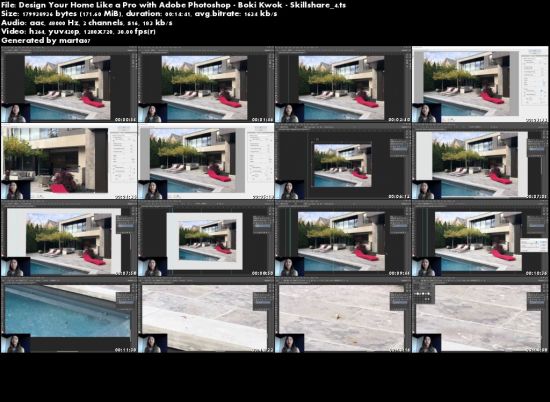Open thumbnail showing photo in white frame
This screenshot has height=402, width=550.
tap(206, 238)
